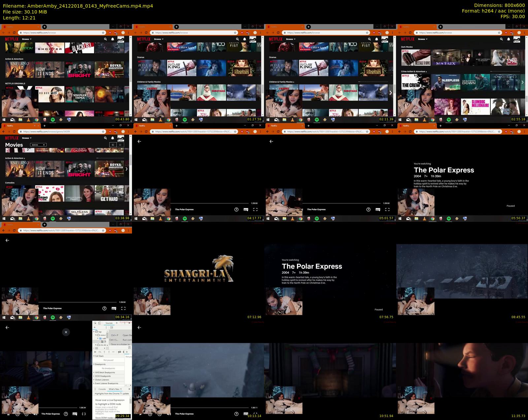Open GET HARD in the Comedies row
This screenshot has width=528, height=420.
coord(109,193)
